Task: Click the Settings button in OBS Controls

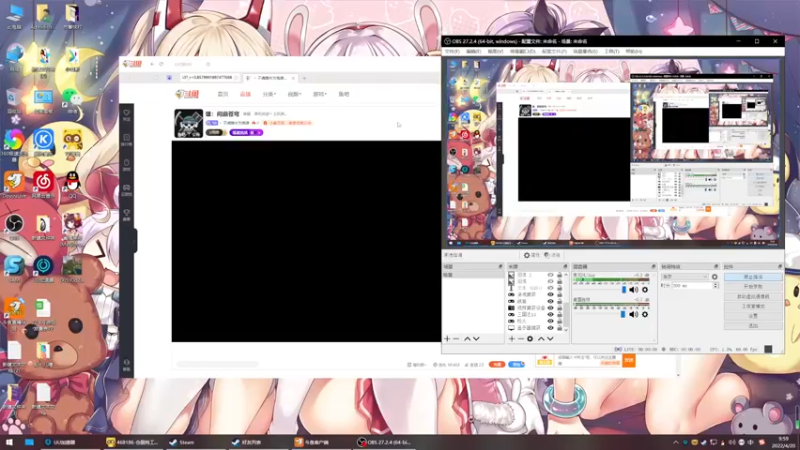Action: tap(753, 316)
